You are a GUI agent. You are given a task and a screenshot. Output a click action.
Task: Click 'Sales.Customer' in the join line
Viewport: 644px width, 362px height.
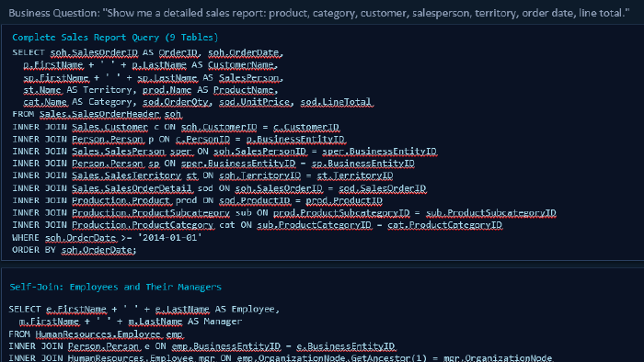109,127
